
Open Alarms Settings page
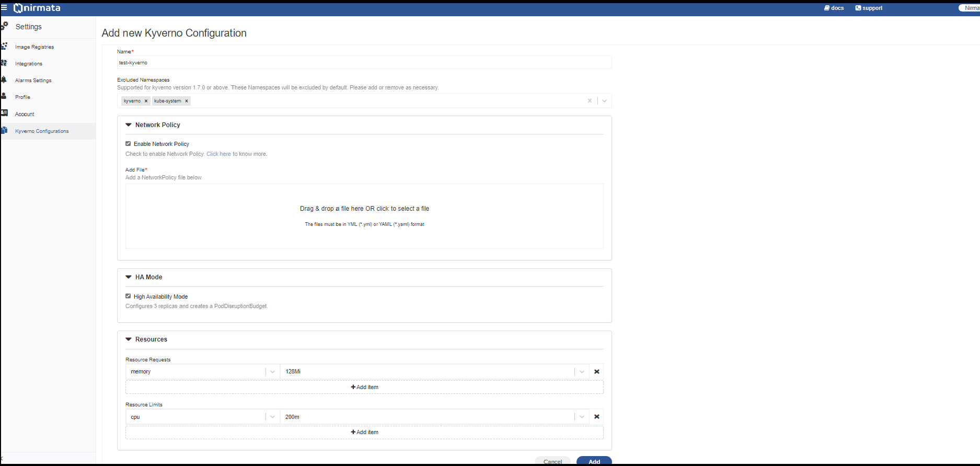[33, 81]
